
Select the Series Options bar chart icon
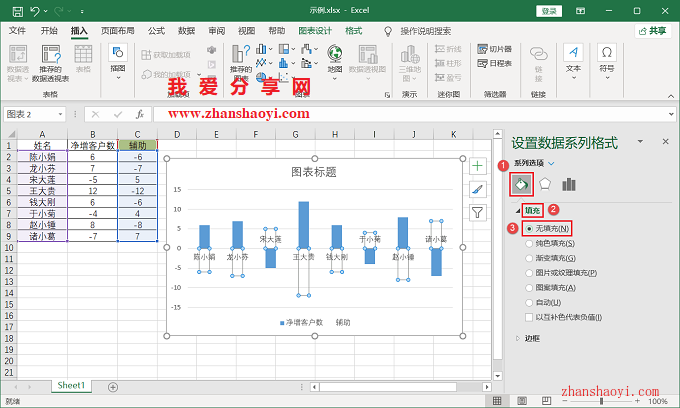pos(569,184)
